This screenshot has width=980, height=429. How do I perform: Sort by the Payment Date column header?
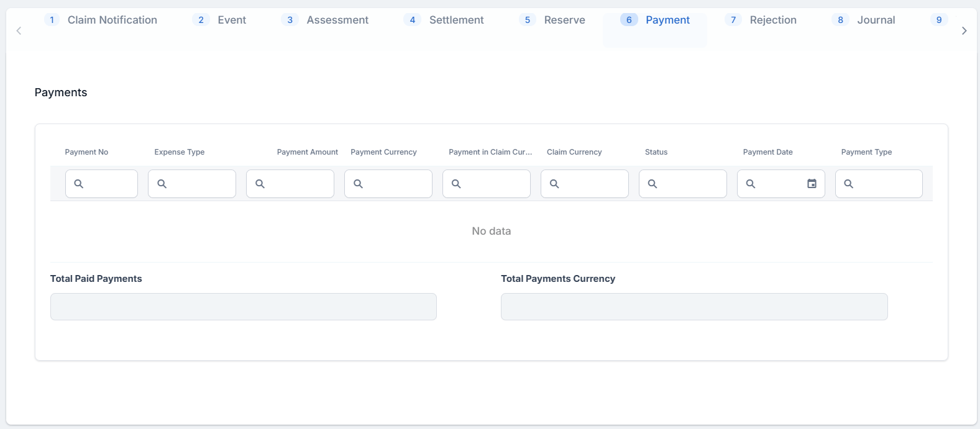[767, 152]
